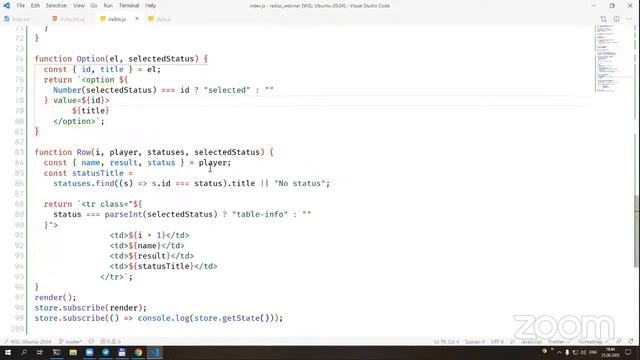This screenshot has width=640, height=360.
Task: Open Chrome from the taskbar
Action: tap(138, 352)
